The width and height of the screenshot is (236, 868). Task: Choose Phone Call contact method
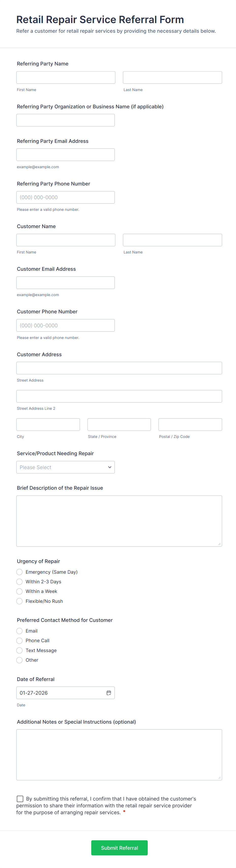tap(20, 641)
